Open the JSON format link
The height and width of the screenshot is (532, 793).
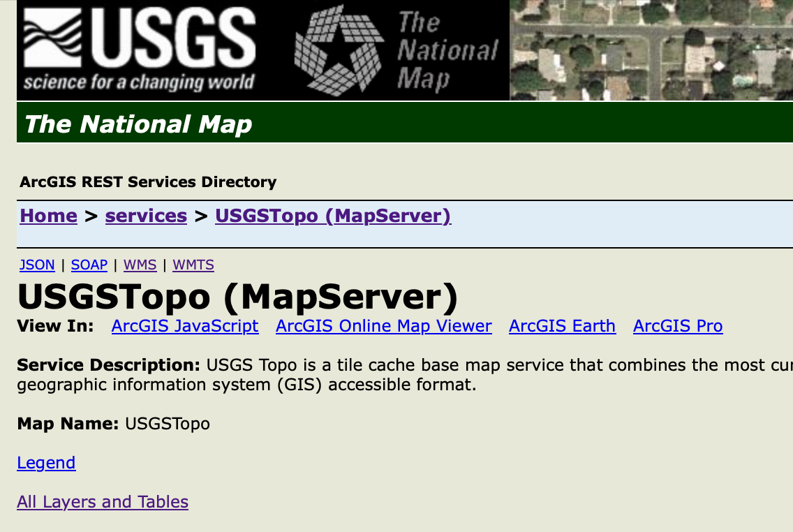click(37, 265)
